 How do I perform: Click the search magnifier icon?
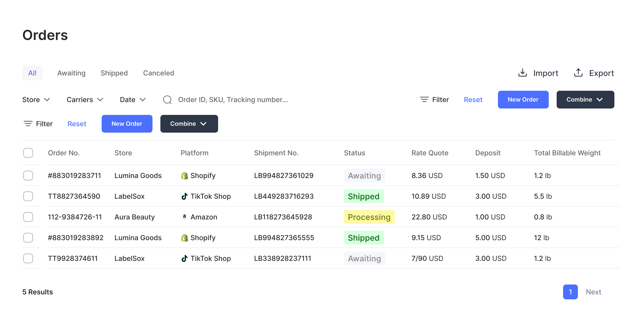tap(167, 100)
